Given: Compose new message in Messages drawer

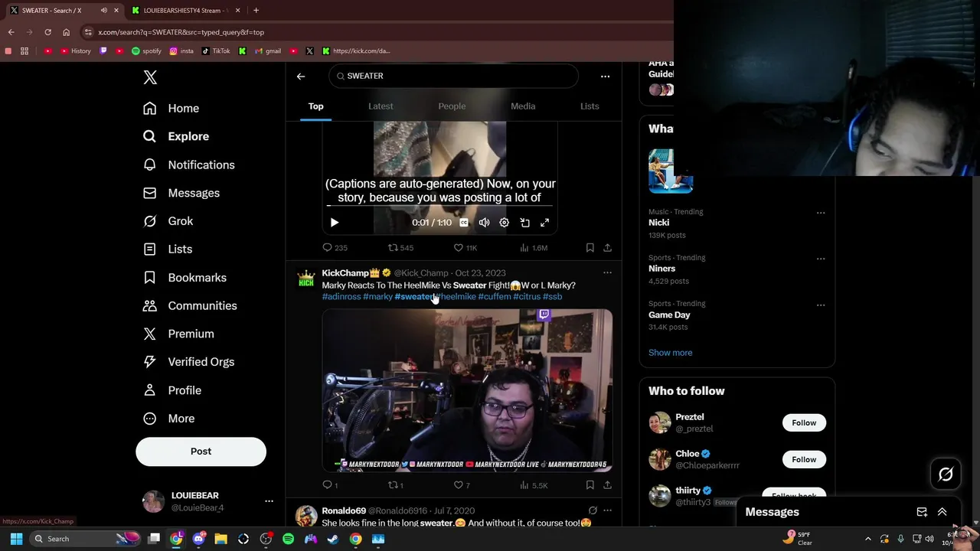Looking at the screenshot, I should [922, 512].
